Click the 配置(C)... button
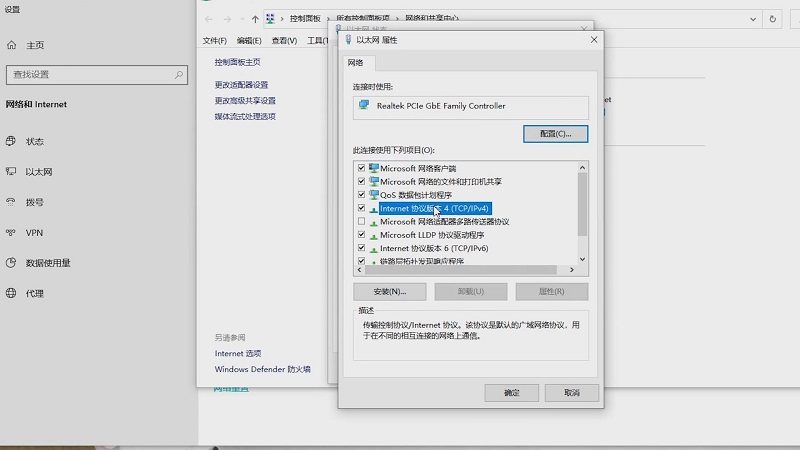The image size is (800, 450). (555, 133)
